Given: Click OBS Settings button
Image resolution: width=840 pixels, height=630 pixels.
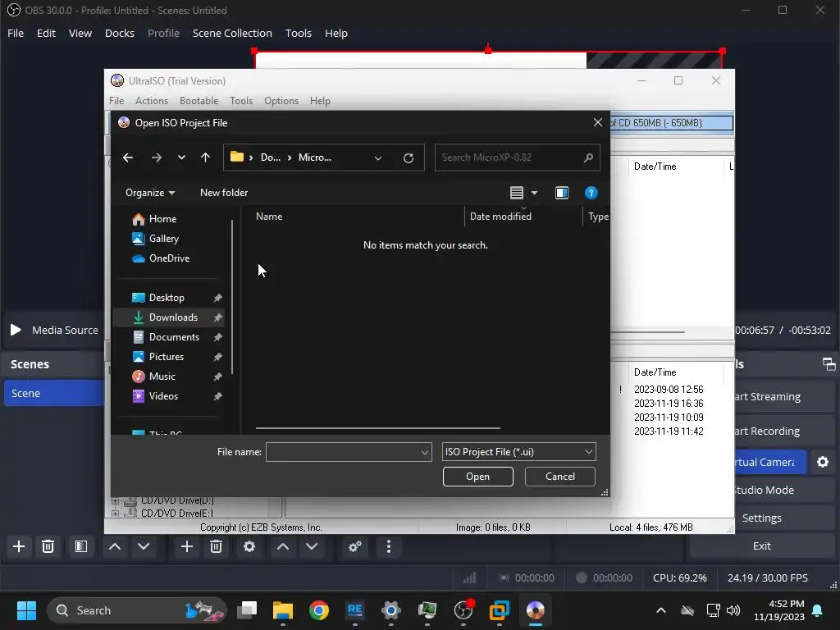Looking at the screenshot, I should point(761,518).
